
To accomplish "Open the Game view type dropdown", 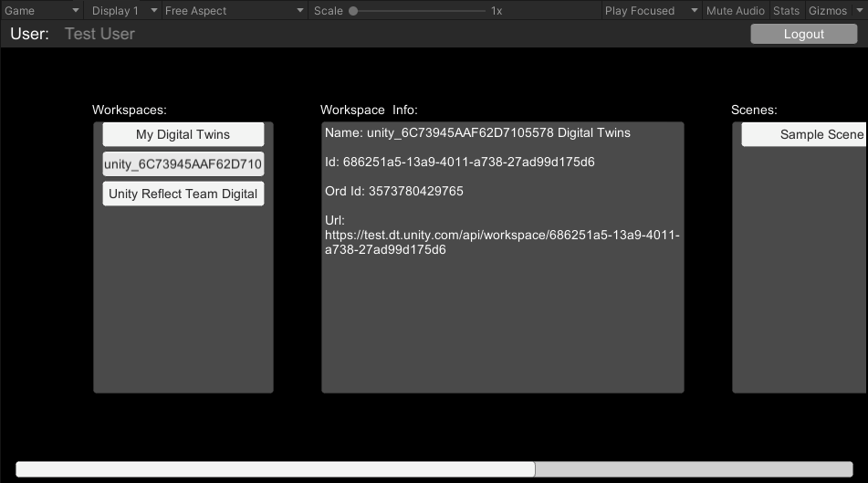I will coord(42,11).
